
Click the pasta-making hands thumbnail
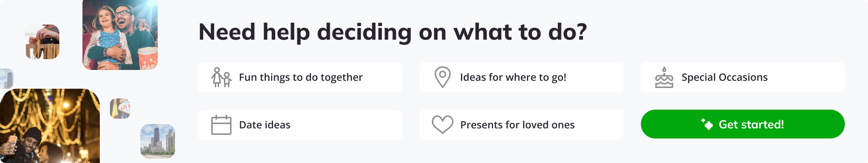pos(42,42)
